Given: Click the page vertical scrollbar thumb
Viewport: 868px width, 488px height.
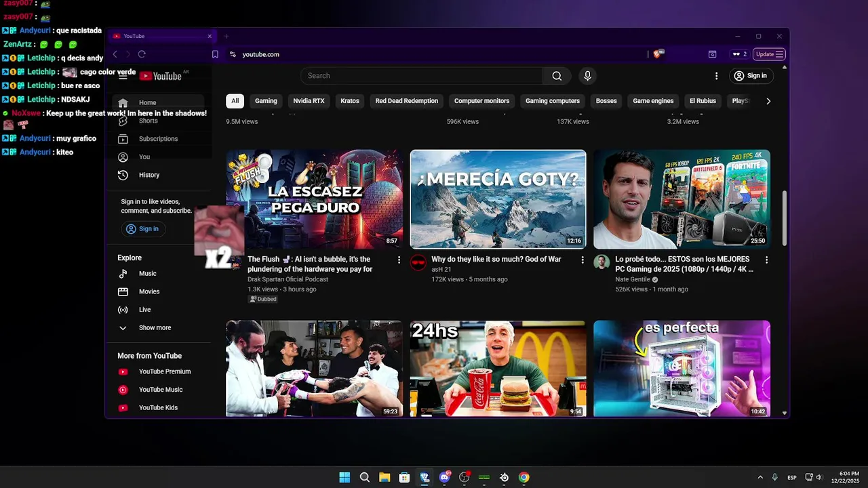Looking at the screenshot, I should point(785,218).
